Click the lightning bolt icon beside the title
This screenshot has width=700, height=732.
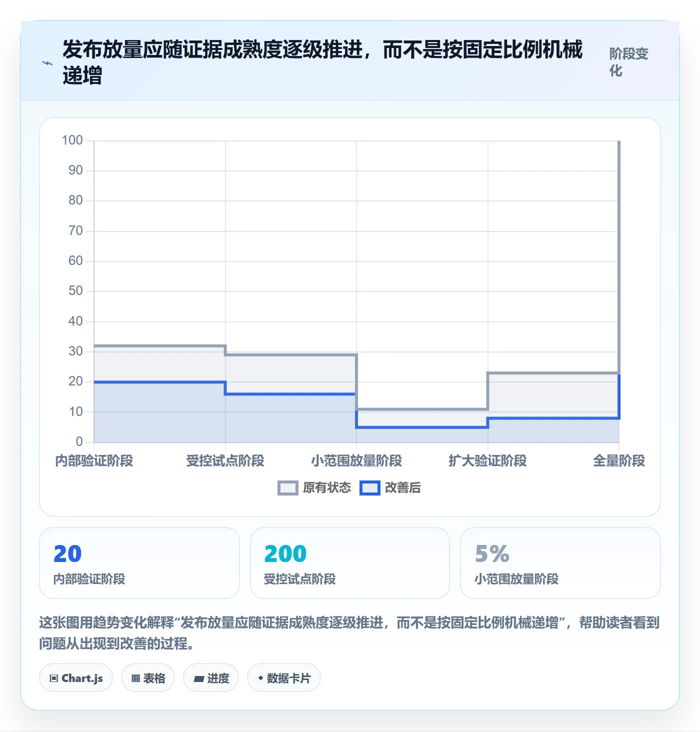click(x=47, y=63)
